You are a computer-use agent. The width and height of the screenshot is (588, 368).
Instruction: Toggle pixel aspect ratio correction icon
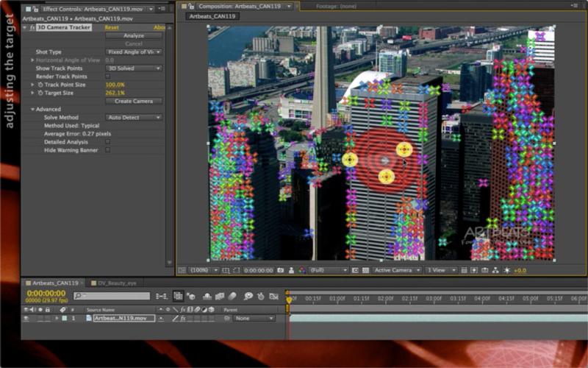464,270
